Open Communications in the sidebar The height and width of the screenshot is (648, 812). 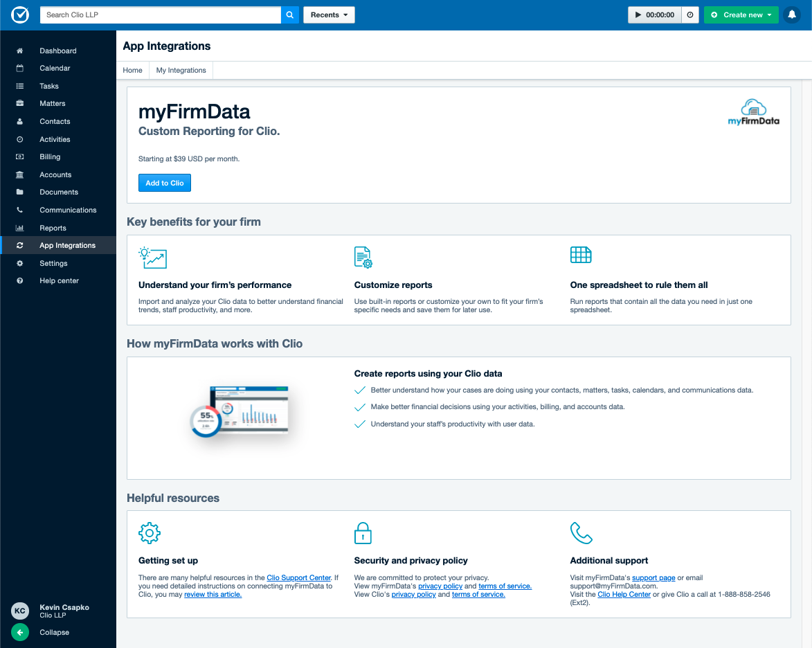click(68, 210)
